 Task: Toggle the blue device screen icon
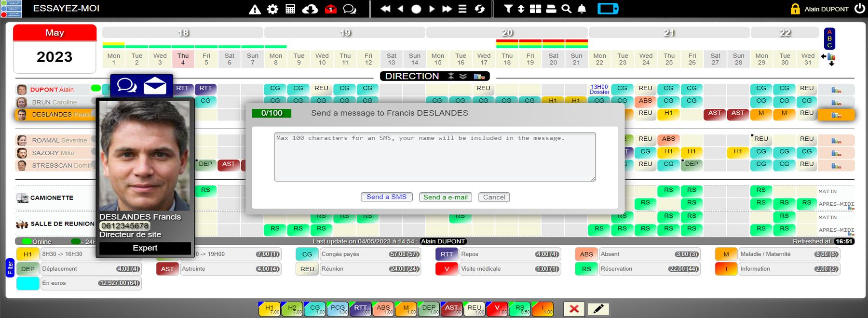608,9
